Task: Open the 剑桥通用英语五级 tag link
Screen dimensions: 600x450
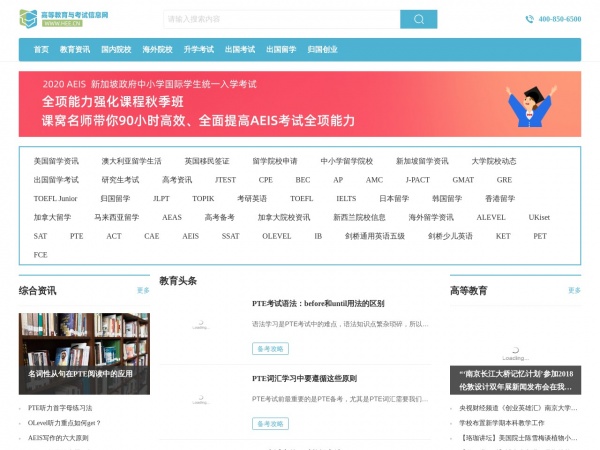Action: tap(375, 236)
